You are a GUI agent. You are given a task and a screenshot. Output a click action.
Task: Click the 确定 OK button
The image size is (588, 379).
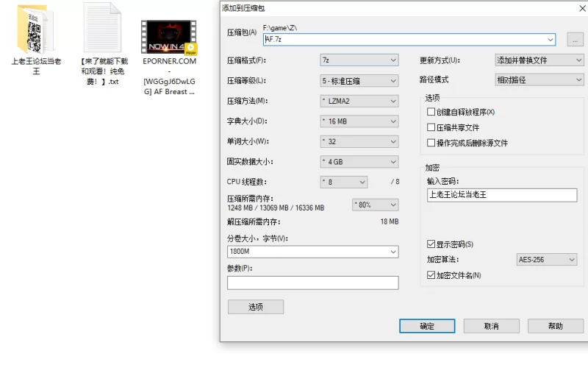[427, 326]
